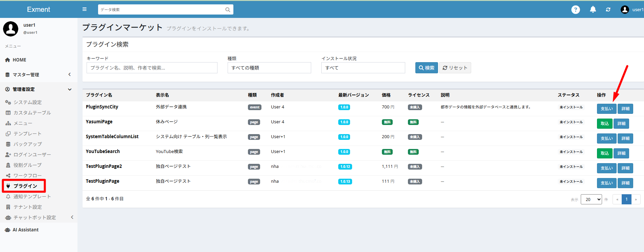Expand チャットボット設定 menu
This screenshot has height=252, width=644.
point(39,218)
